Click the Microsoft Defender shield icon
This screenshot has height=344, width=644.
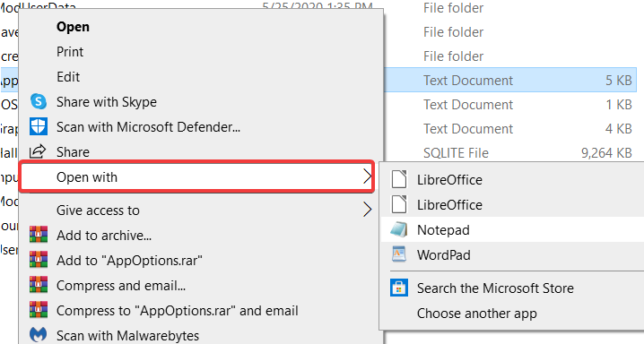(39, 126)
